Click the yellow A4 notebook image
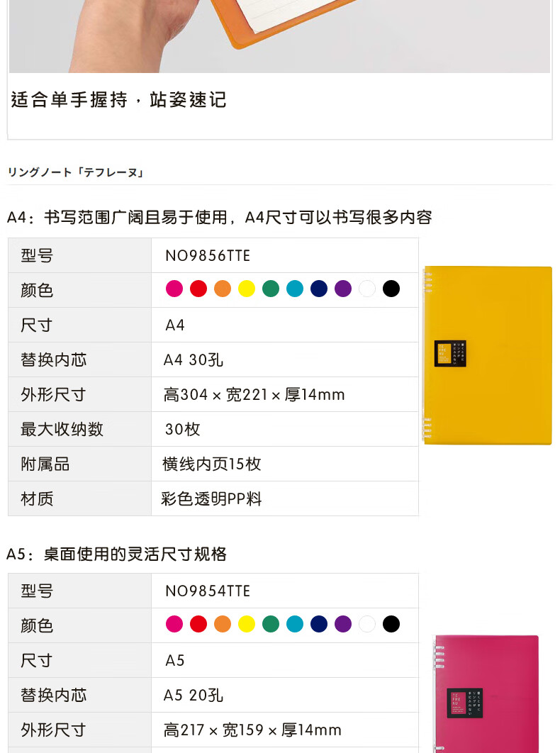This screenshot has height=753, width=560. [487, 355]
